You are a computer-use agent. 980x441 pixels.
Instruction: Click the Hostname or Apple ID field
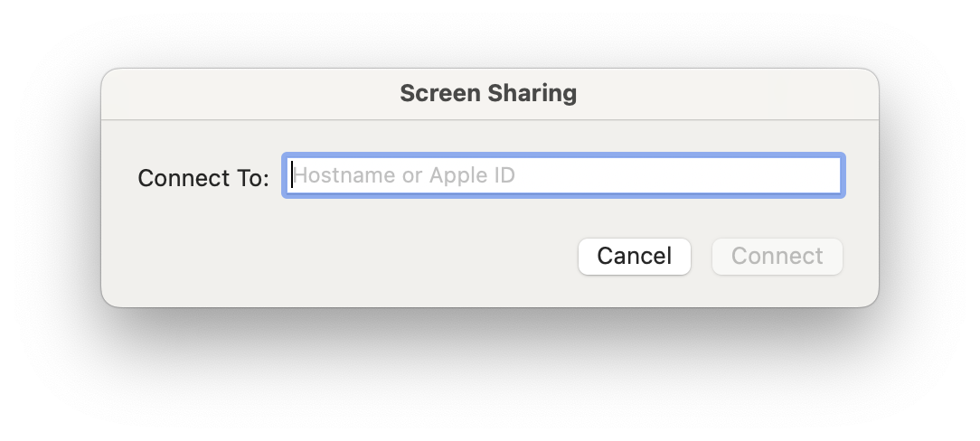[563, 175]
